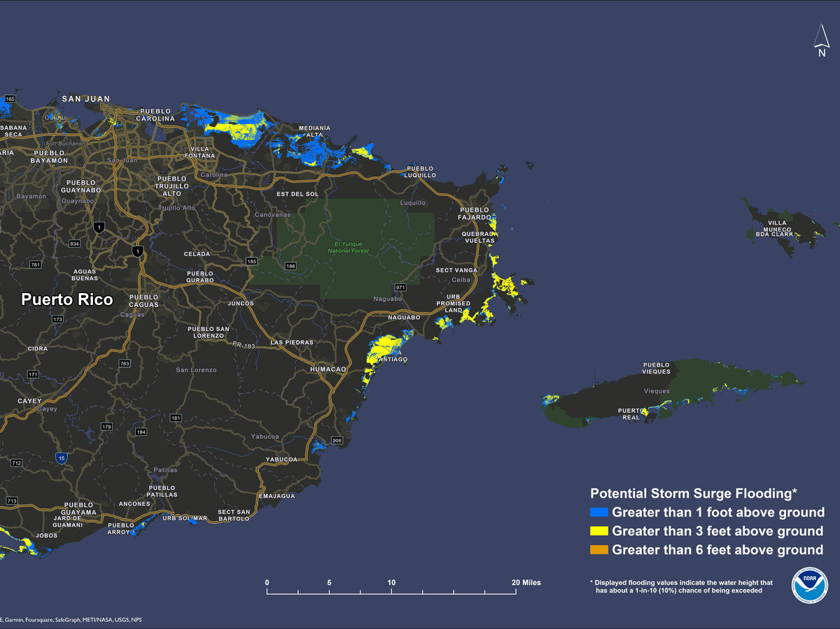Click the Las Piedras town label

click(291, 343)
